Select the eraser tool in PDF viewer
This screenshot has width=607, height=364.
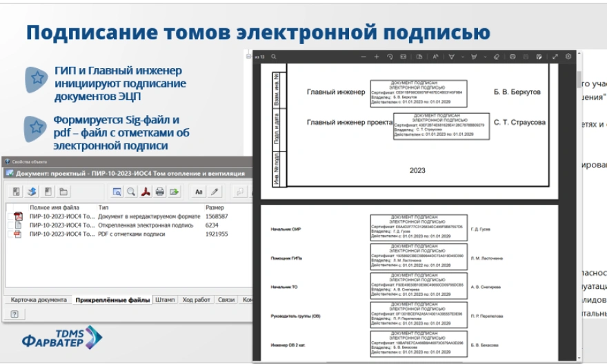[495, 57]
